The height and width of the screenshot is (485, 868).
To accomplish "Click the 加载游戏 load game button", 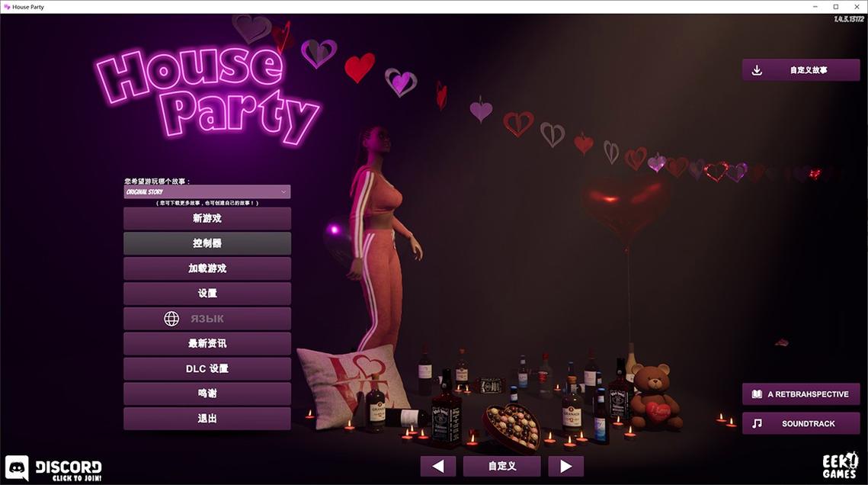I will (x=207, y=268).
